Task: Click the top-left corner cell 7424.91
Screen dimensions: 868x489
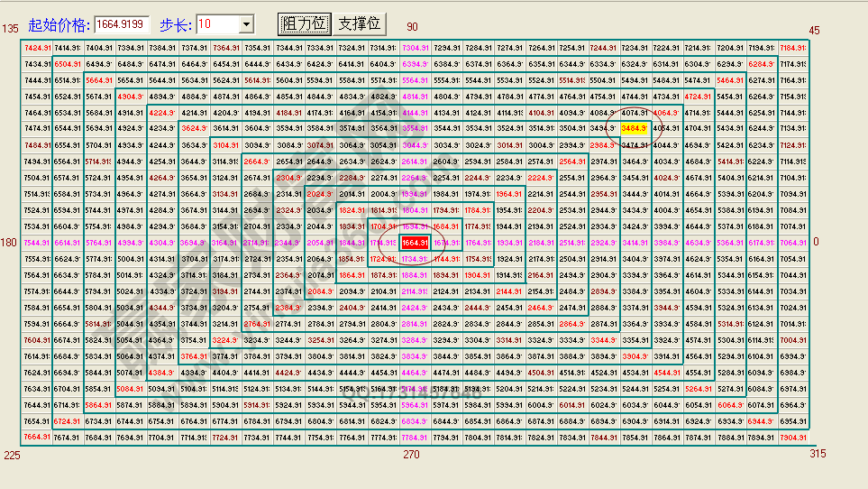Action: pyautogui.click(x=38, y=48)
